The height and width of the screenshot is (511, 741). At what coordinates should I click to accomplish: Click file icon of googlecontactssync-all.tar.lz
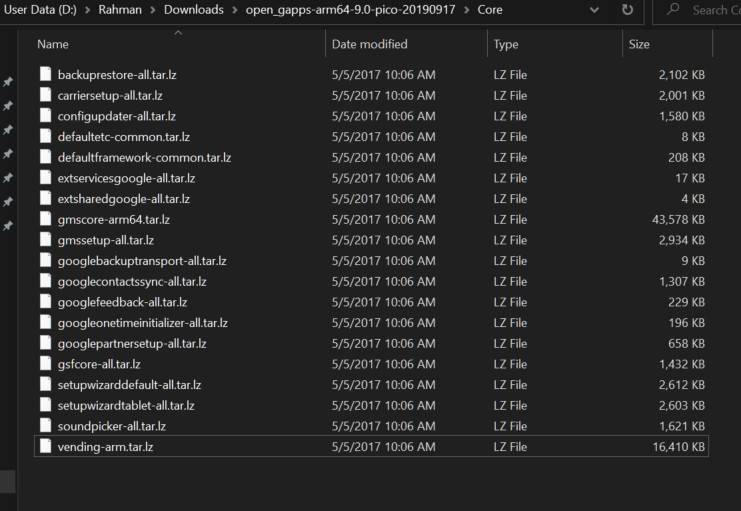click(45, 281)
